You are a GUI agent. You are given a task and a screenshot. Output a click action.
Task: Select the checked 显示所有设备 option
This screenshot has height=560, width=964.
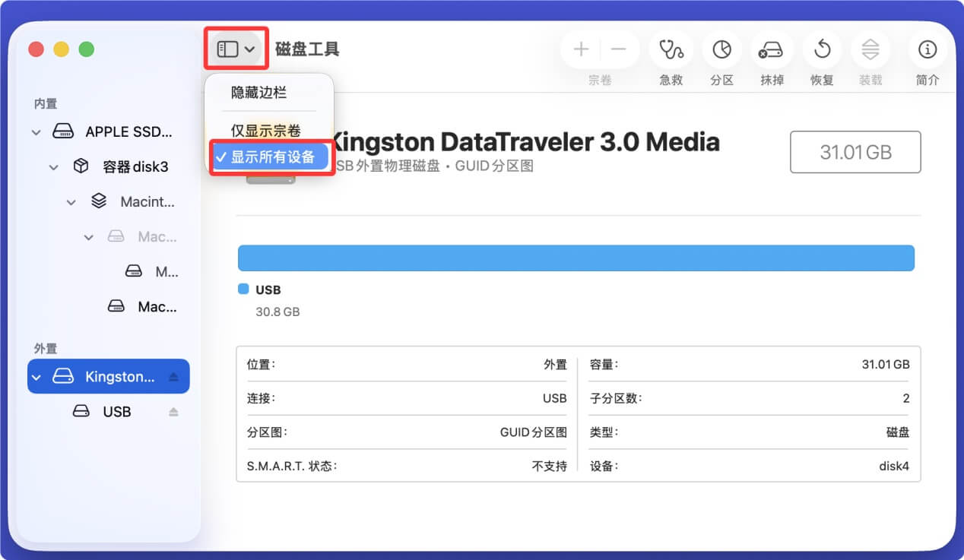[272, 157]
